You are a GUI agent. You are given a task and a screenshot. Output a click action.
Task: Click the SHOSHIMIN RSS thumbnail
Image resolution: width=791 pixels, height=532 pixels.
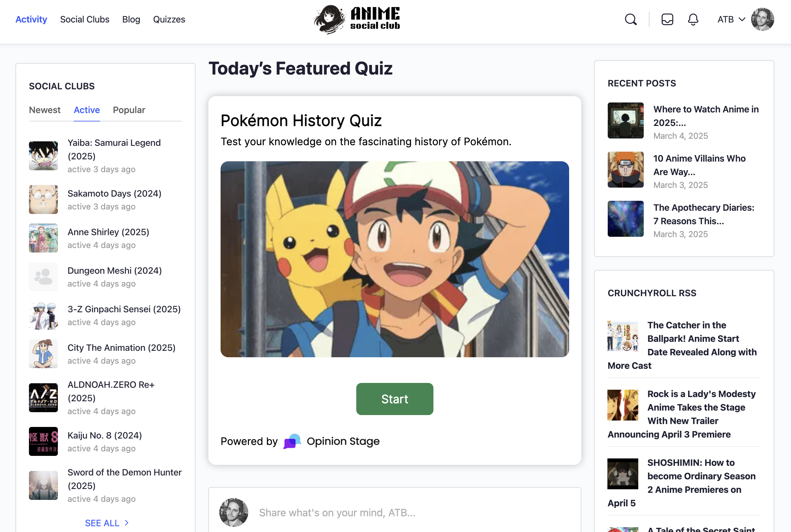pos(623,474)
